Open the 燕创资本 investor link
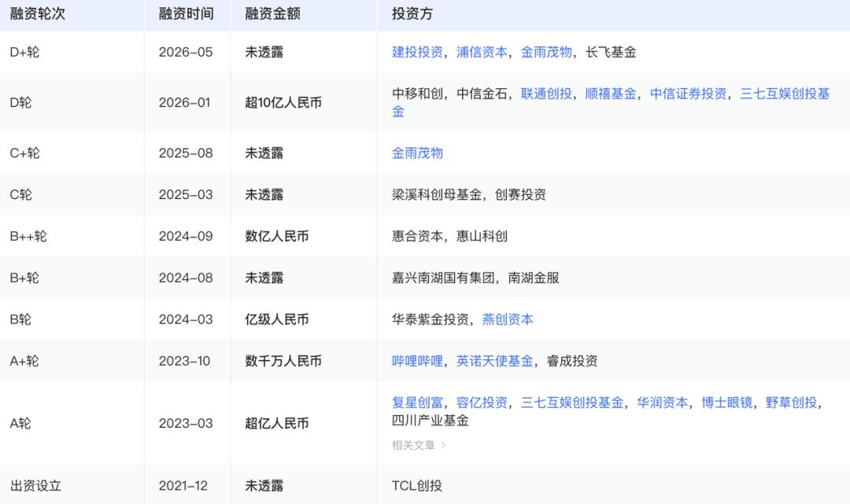This screenshot has width=850, height=504. (508, 319)
